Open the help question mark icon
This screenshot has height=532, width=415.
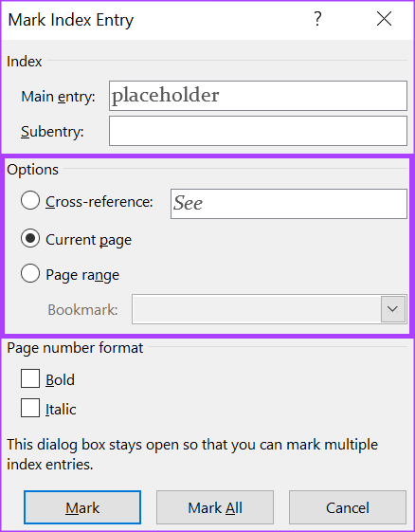point(317,19)
